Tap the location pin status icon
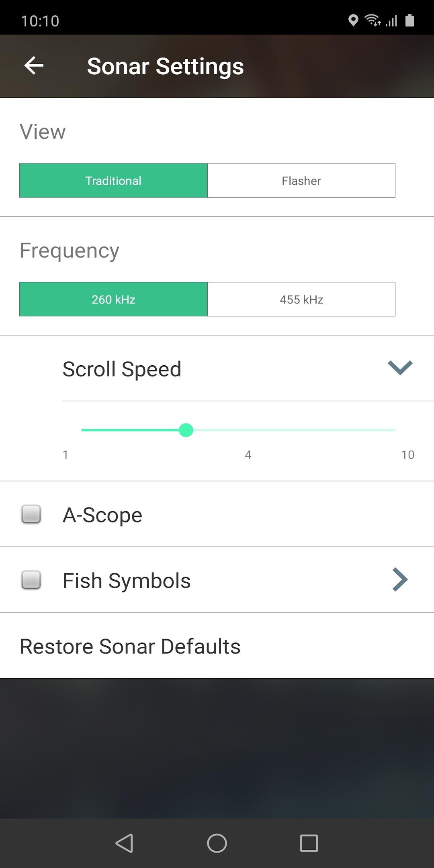Image resolution: width=434 pixels, height=868 pixels. (353, 20)
